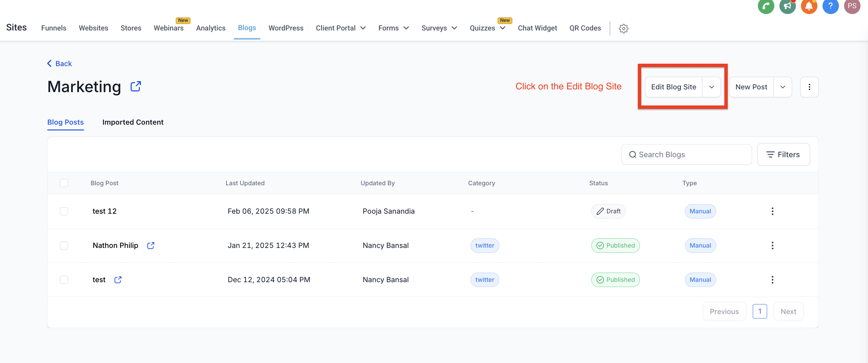Expand the Edit Blog Site dropdown arrow
The height and width of the screenshot is (363, 868).
711,87
